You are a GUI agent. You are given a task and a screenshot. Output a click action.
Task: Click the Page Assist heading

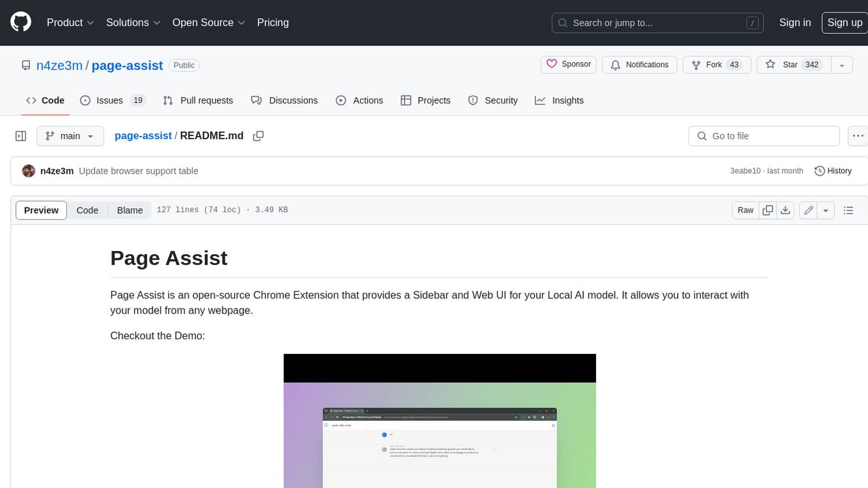coord(168,258)
